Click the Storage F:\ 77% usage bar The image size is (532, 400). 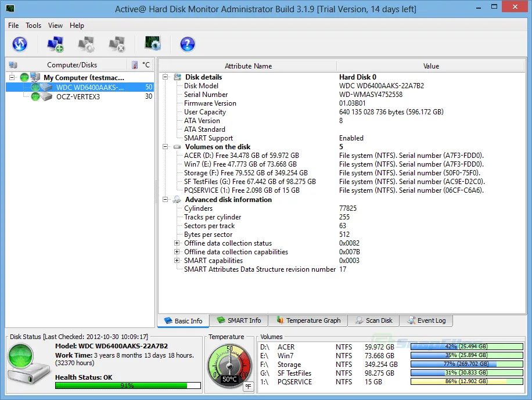pos(466,363)
